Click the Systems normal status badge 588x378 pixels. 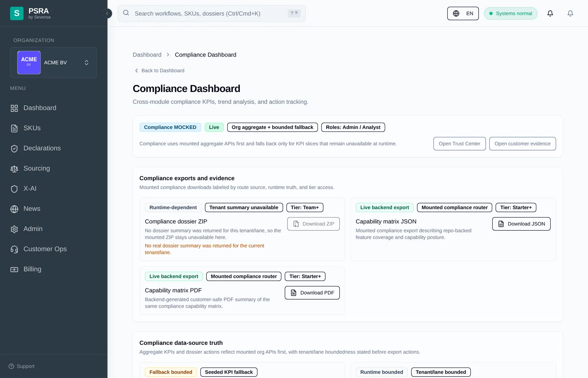click(510, 13)
